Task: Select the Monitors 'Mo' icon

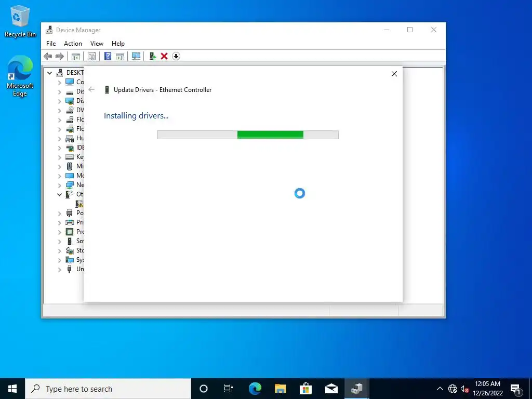Action: (x=70, y=176)
